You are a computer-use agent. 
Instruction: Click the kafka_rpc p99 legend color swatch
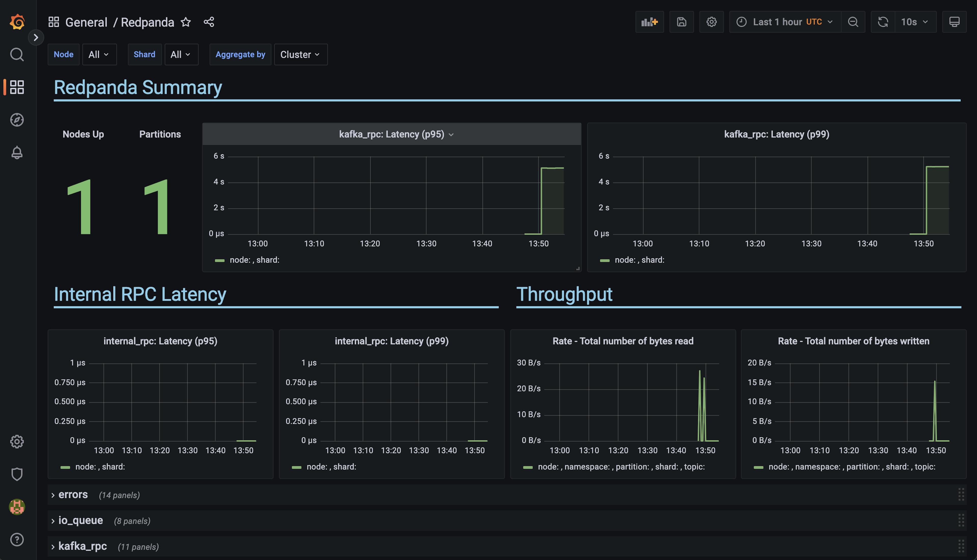point(605,260)
